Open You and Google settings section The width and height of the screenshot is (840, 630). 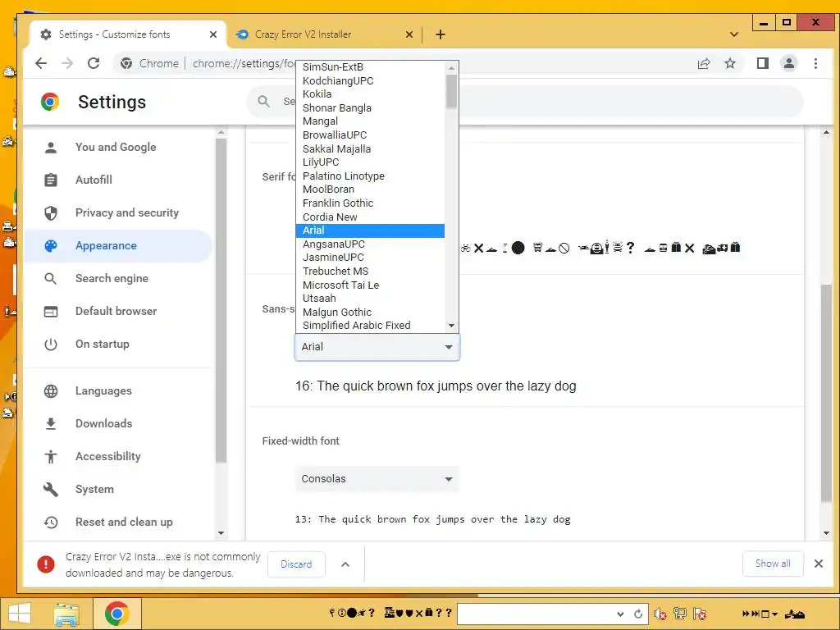point(116,147)
